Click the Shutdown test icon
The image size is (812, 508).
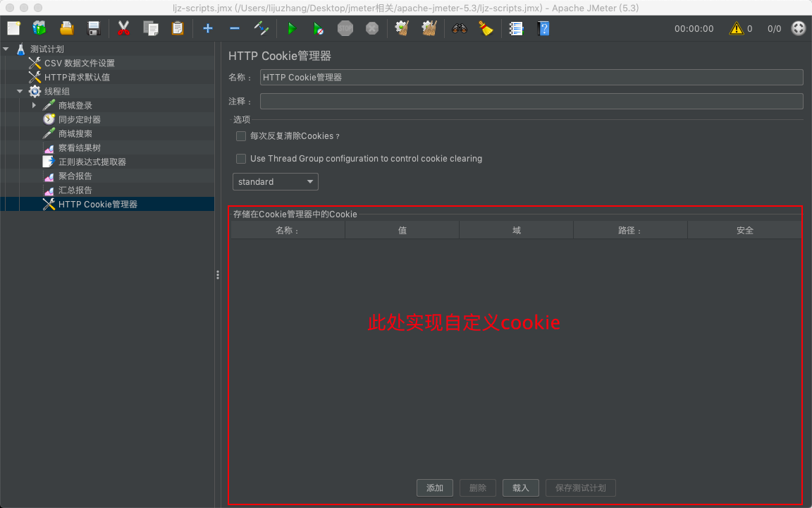372,28
